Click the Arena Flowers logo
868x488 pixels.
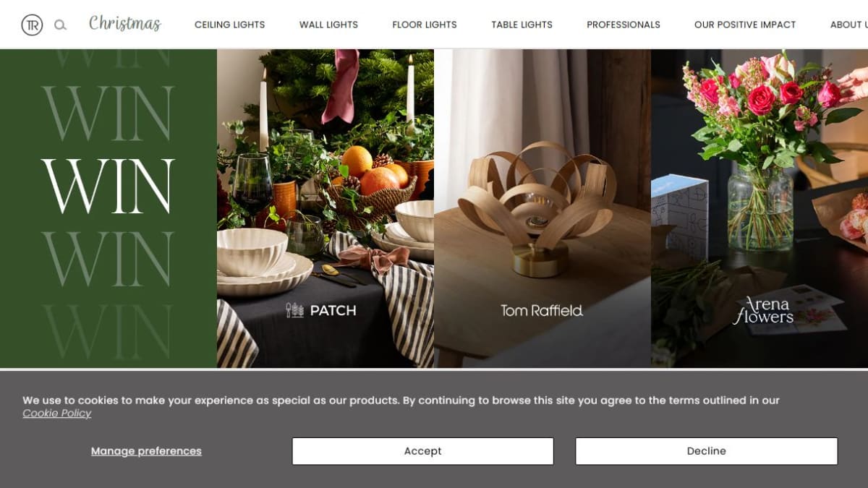tap(763, 309)
